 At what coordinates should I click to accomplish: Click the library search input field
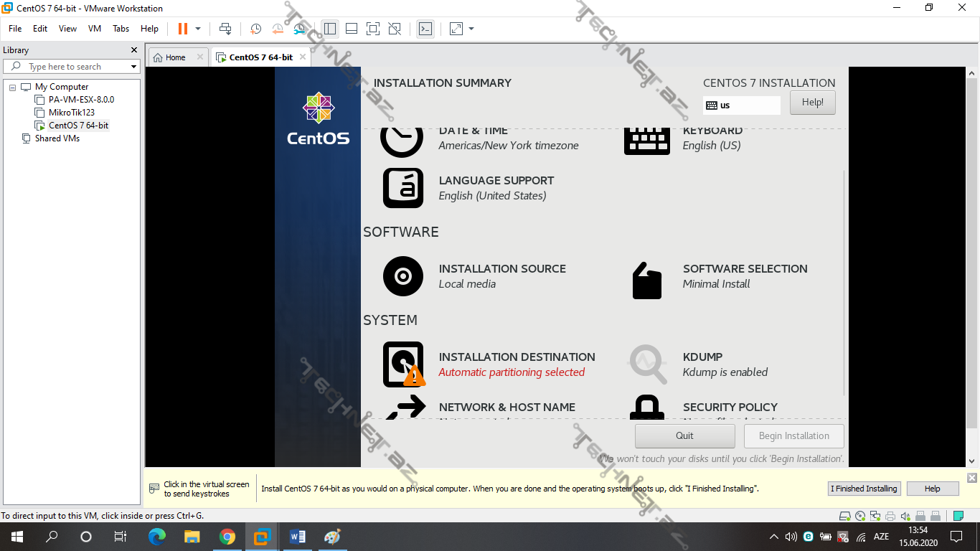pos(72,67)
